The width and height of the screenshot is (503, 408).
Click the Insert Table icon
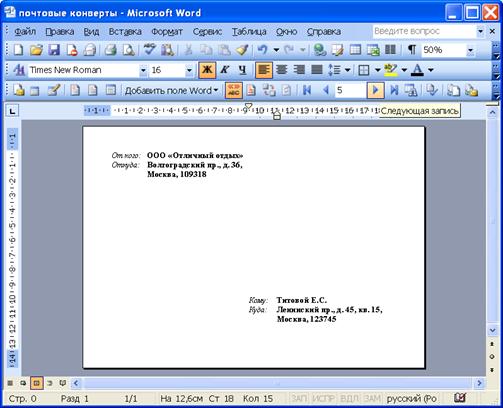355,50
